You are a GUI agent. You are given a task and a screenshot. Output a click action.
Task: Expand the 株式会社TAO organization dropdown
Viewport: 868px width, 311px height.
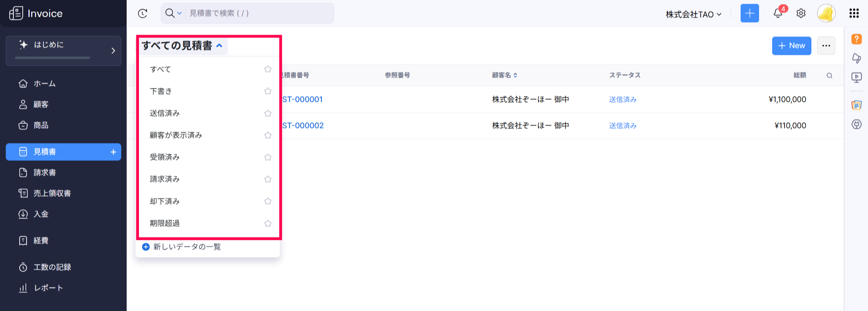(693, 15)
